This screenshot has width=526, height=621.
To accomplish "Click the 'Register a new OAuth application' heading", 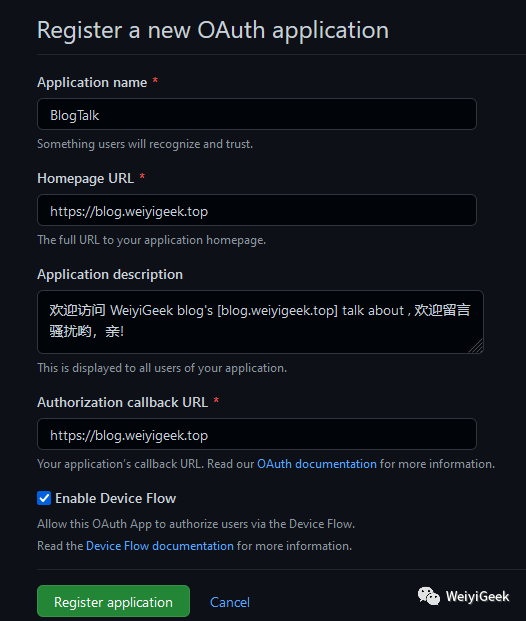I will coord(213,30).
